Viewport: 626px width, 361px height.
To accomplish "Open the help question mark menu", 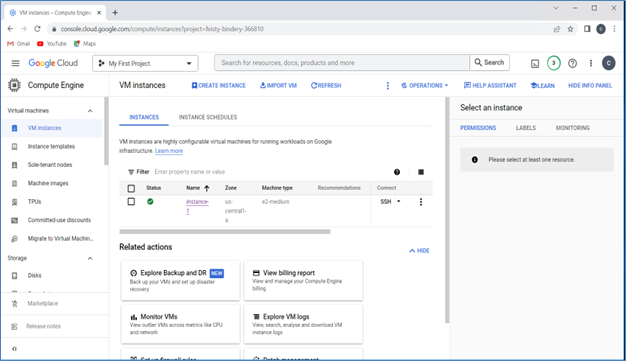I will [572, 63].
